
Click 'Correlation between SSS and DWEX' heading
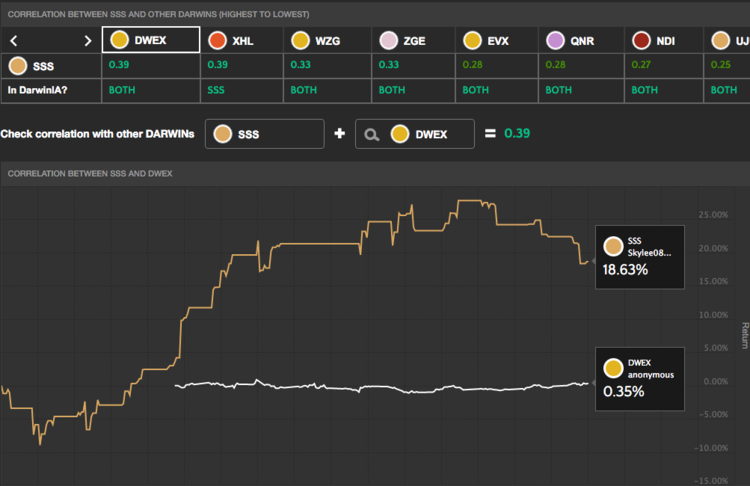pos(90,174)
